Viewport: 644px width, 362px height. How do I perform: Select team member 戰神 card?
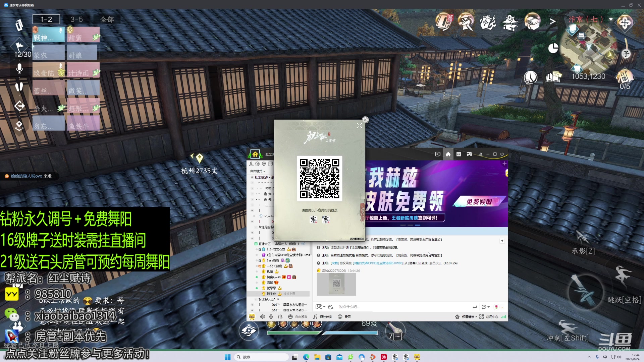(x=49, y=35)
